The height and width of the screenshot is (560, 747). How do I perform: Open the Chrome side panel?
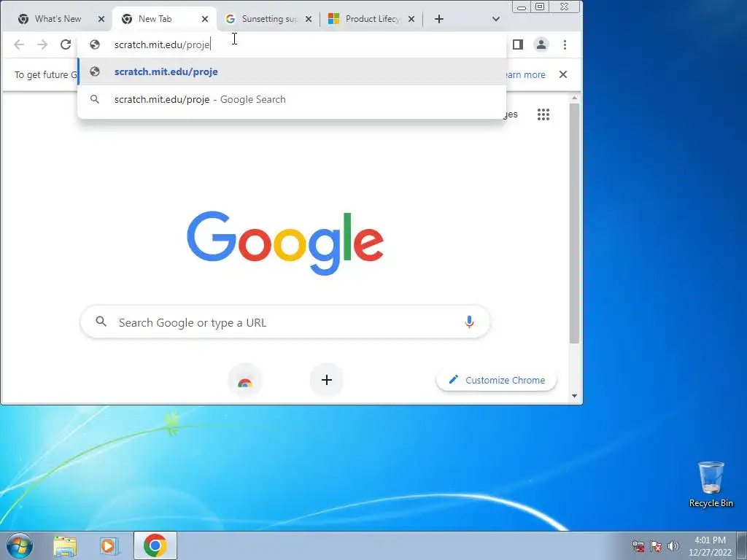click(x=518, y=44)
